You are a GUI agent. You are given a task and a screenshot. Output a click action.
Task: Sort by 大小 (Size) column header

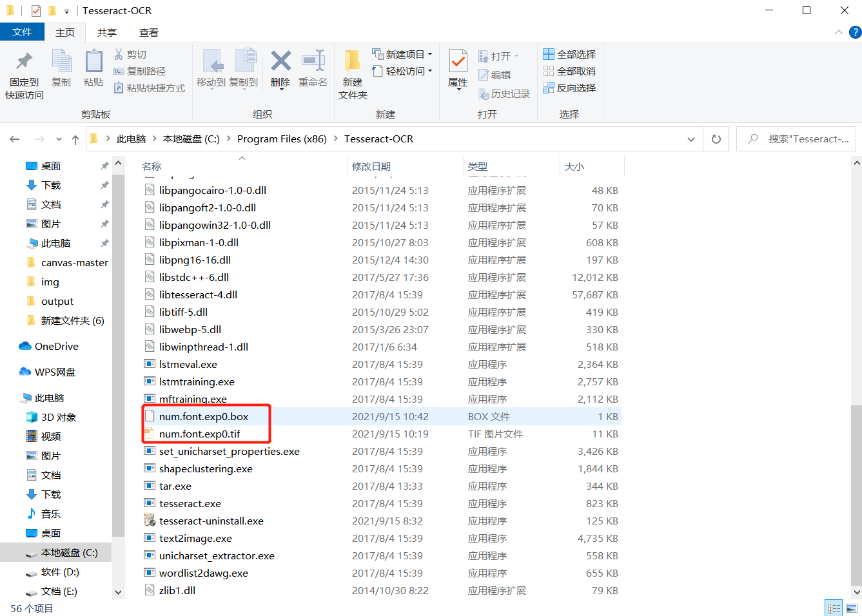tap(574, 166)
